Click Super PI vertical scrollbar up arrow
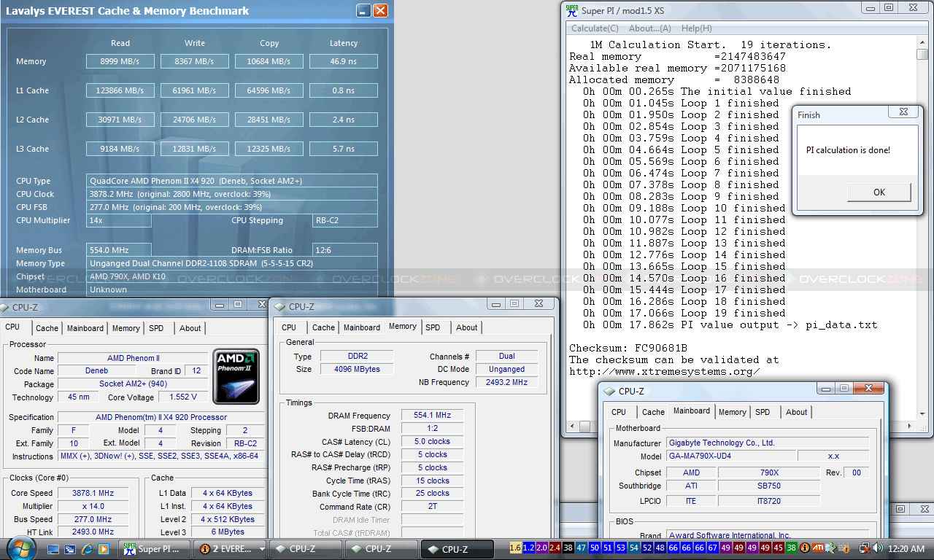This screenshot has width=934, height=560. click(923, 43)
